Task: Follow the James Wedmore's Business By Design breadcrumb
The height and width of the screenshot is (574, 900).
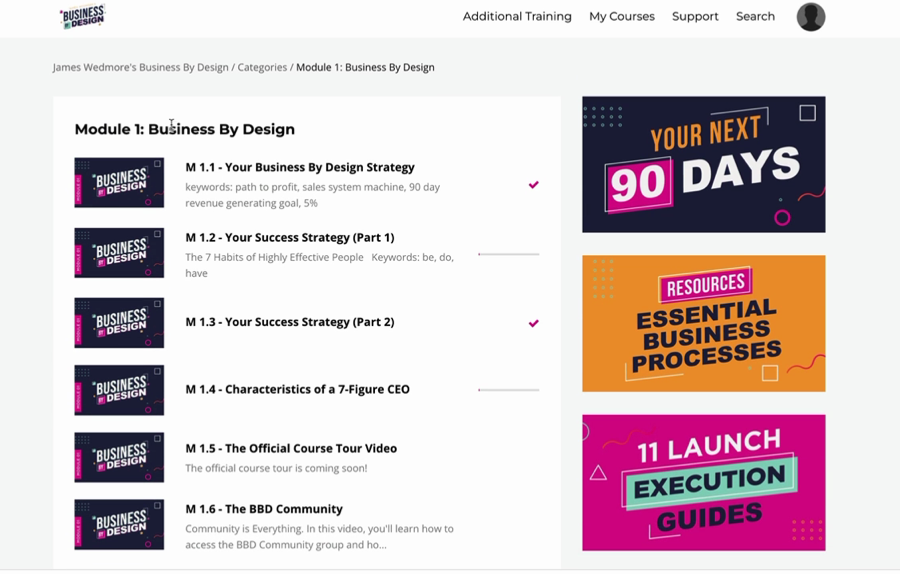Action: (x=141, y=67)
